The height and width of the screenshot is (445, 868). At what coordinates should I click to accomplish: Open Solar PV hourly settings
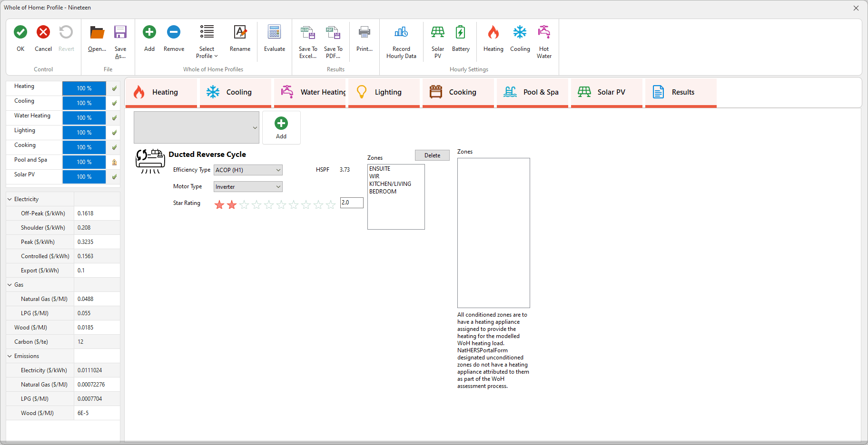pos(438,32)
